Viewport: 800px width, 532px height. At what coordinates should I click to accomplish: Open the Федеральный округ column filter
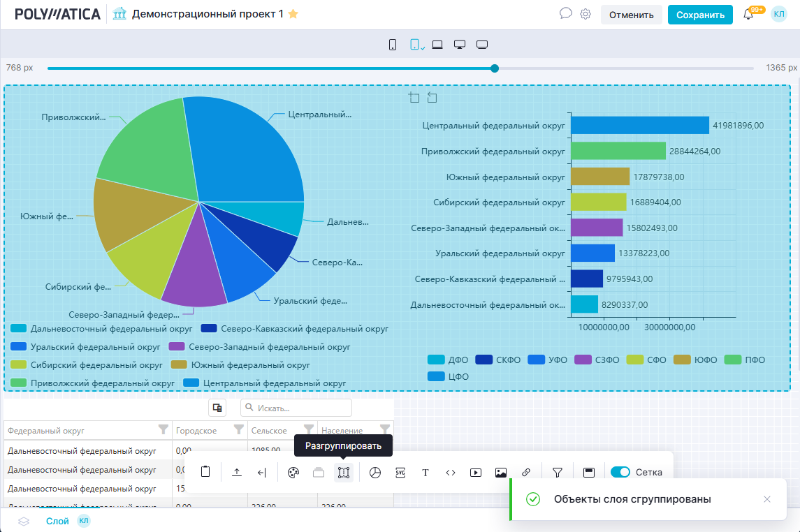pos(163,429)
